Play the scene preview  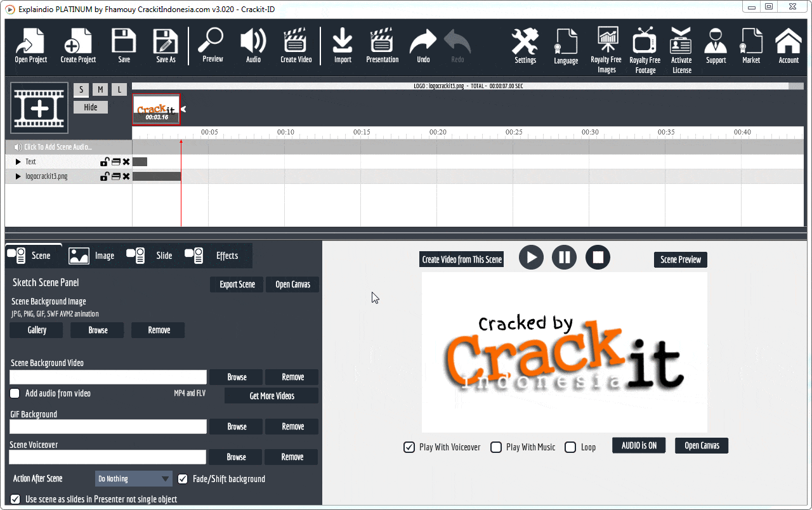click(x=531, y=257)
